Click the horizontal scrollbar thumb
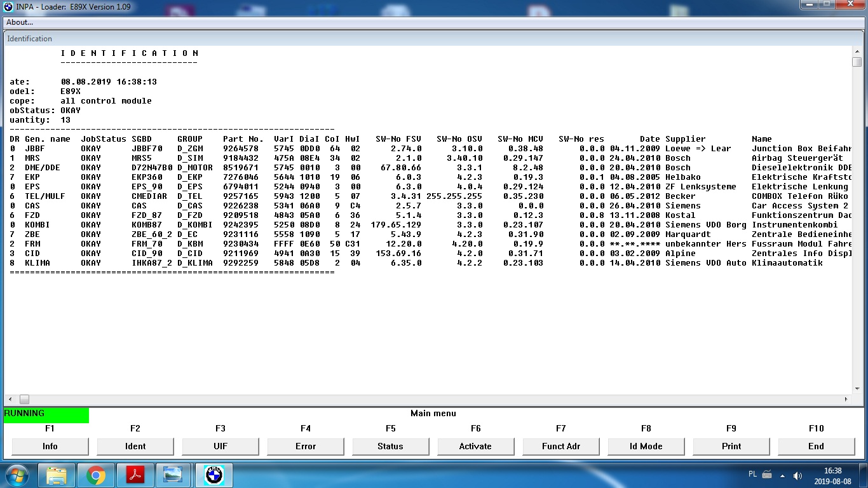The width and height of the screenshot is (868, 488). [x=24, y=400]
